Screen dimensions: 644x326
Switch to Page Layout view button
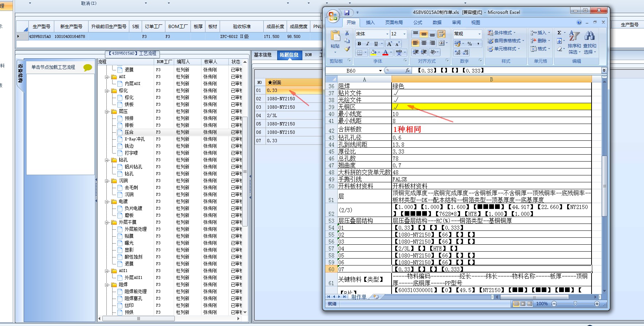coord(523,304)
